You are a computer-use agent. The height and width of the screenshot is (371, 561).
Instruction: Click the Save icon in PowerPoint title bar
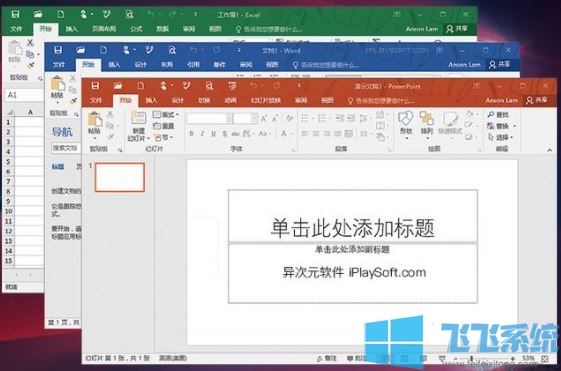[95, 86]
